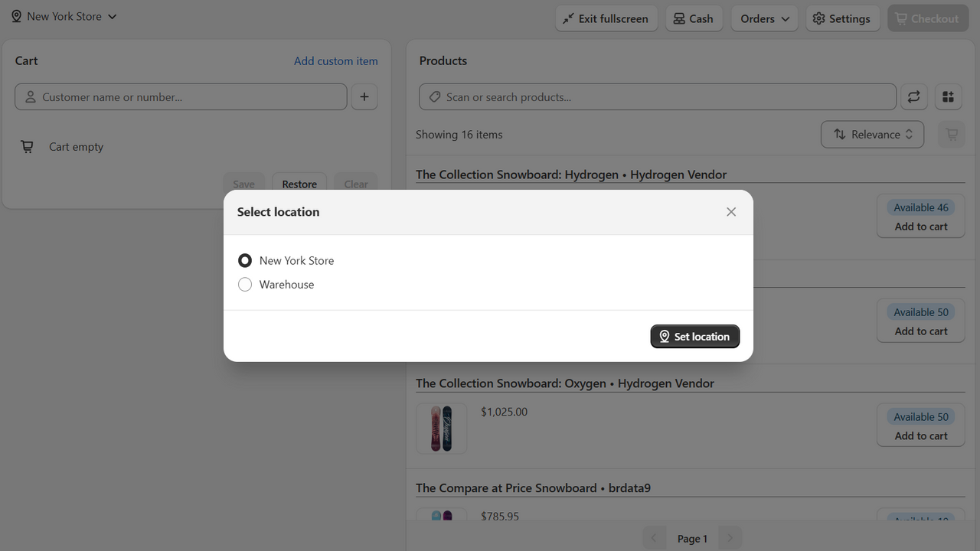The image size is (980, 551).
Task: Click Exit fullscreen button
Action: coord(606,18)
